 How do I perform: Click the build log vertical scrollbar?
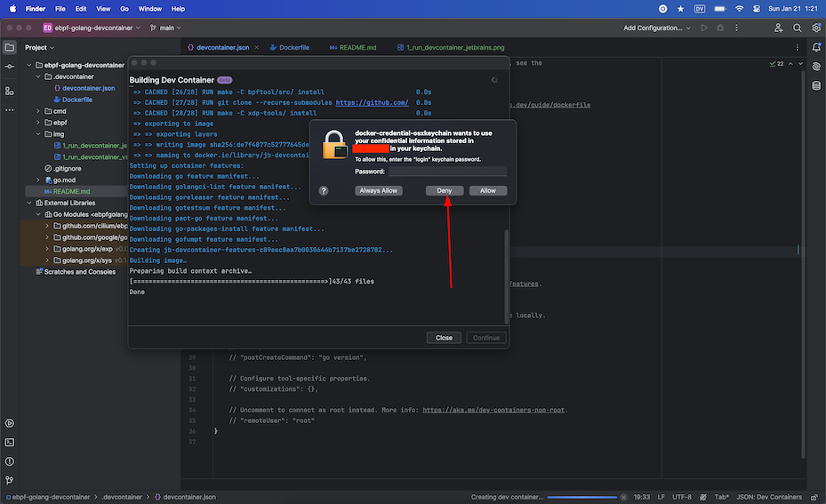(507, 276)
